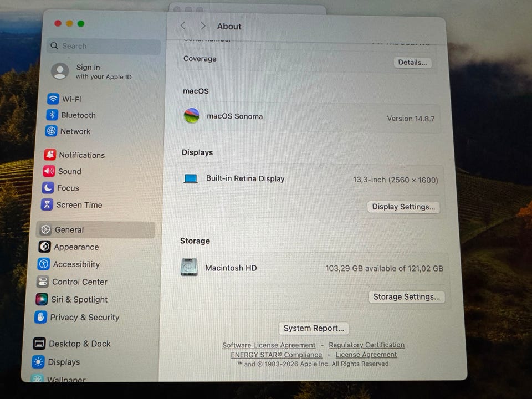
Task: Click the Built-in Retina Display laptop icon
Action: coord(190,178)
